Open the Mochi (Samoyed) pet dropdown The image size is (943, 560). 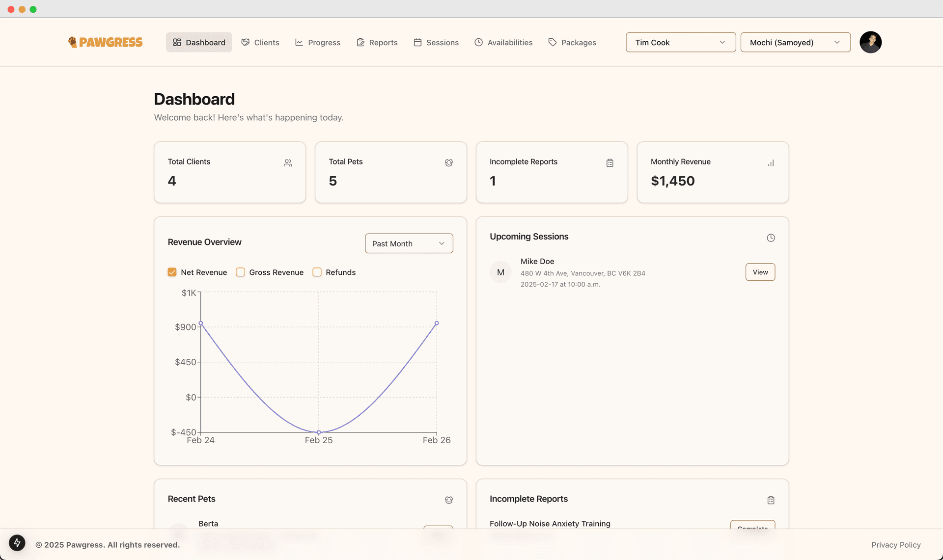795,42
